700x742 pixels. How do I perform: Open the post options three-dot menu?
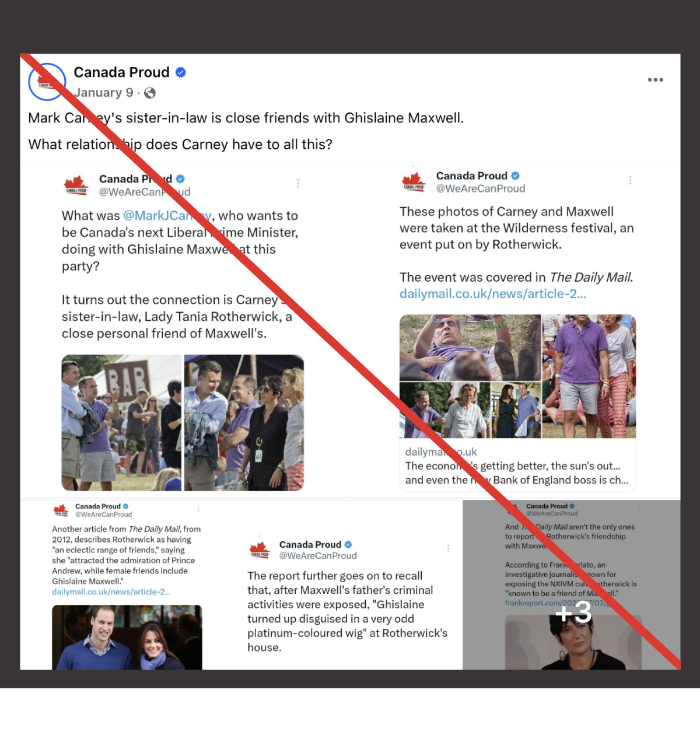pyautogui.click(x=655, y=80)
